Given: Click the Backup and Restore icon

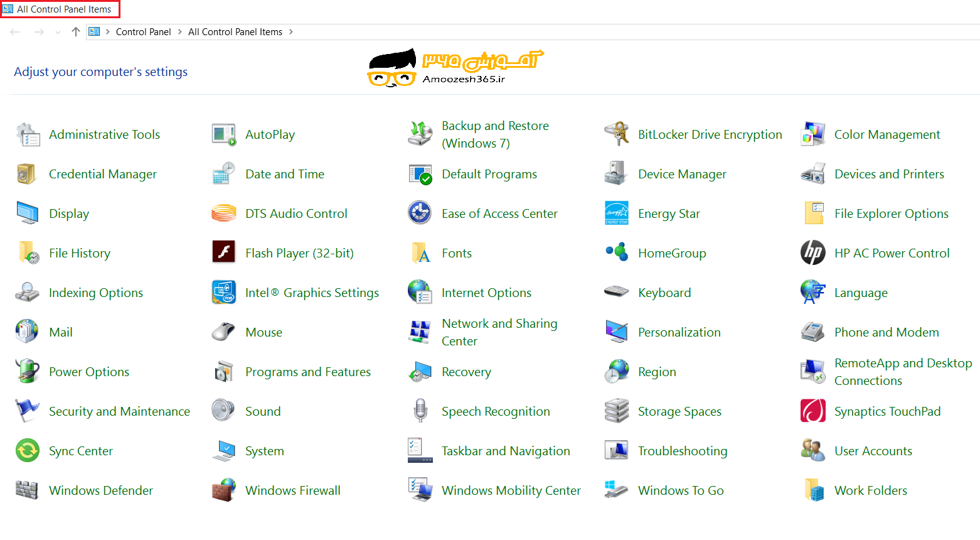Looking at the screenshot, I should pos(420,134).
